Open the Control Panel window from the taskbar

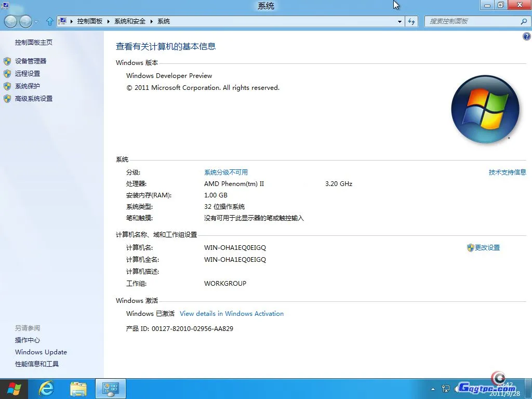[x=110, y=388]
